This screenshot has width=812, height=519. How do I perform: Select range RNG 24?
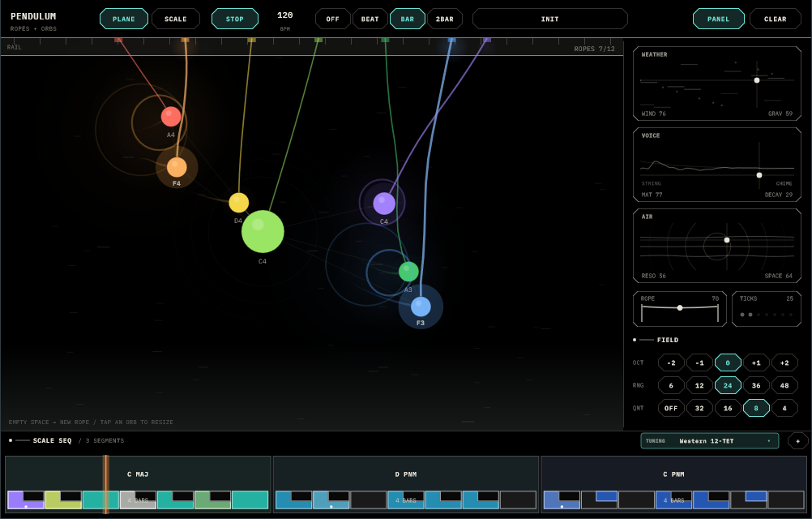pyautogui.click(x=728, y=385)
